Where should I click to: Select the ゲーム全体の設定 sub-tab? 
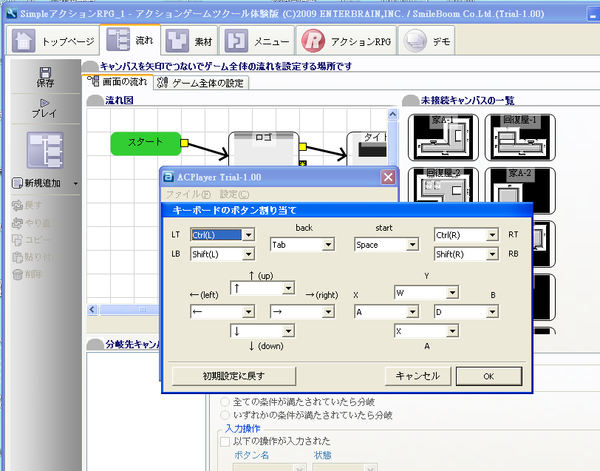(201, 83)
